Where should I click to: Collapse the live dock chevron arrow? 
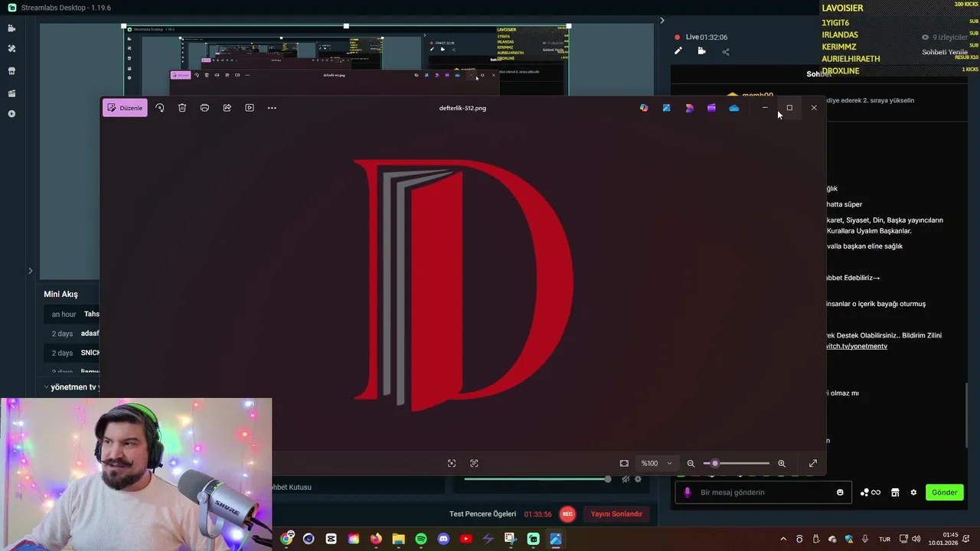tap(662, 21)
